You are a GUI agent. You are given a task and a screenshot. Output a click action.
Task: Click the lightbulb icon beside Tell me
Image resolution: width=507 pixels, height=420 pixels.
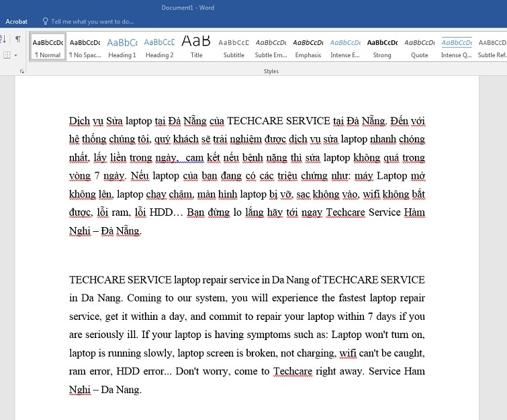[x=46, y=22]
